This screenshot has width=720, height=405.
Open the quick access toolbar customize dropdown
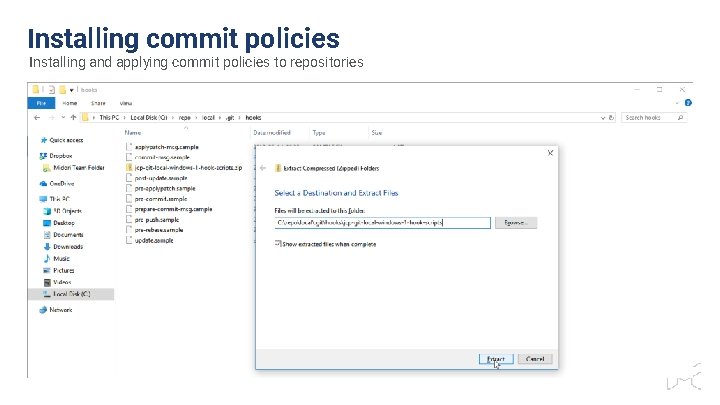point(72,90)
